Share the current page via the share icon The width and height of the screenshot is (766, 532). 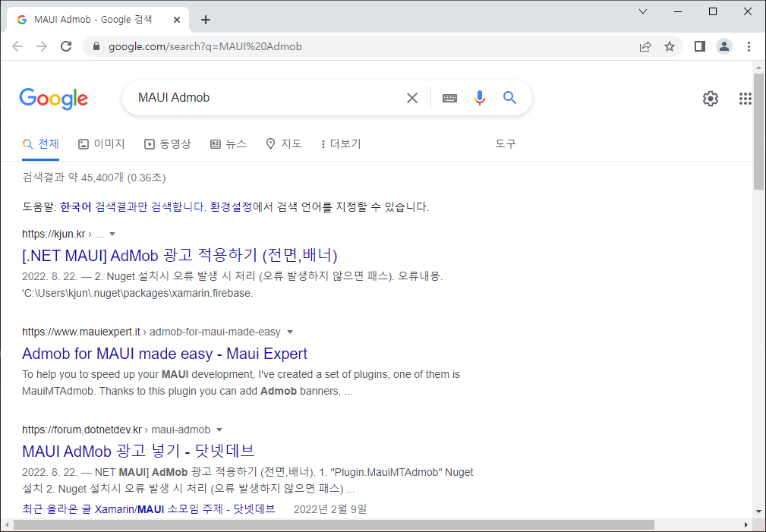(645, 46)
